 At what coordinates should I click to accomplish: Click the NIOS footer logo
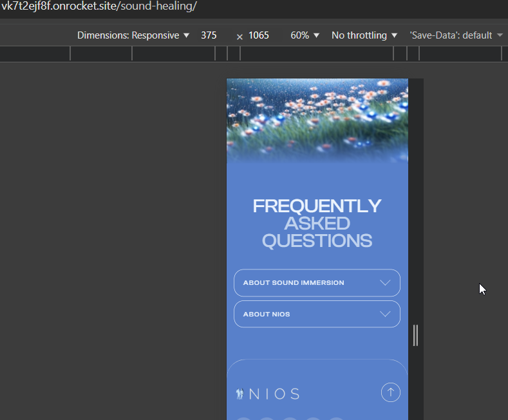(x=268, y=394)
